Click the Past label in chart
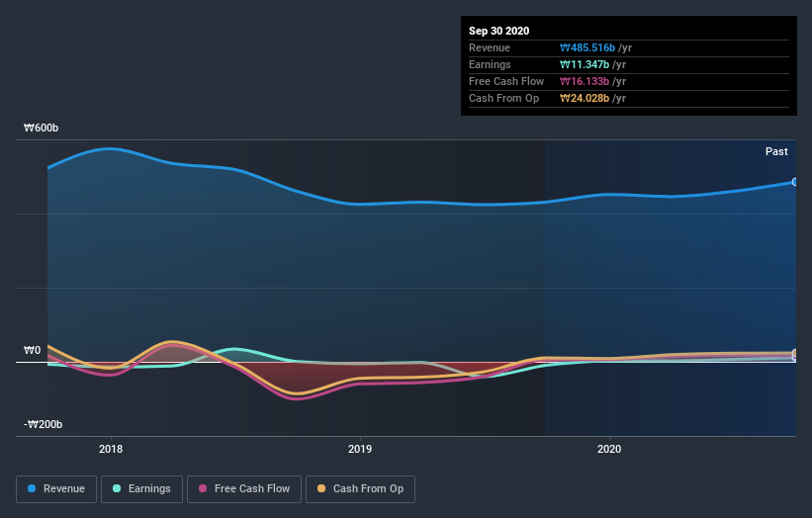Image resolution: width=812 pixels, height=518 pixels. [x=776, y=151]
